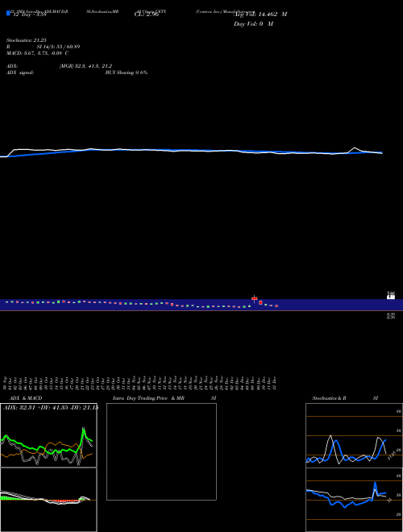Select the "(MGR) 32.3, 41.3, 21.2" ADX values
This screenshot has width=403, height=532.
coord(85,66)
